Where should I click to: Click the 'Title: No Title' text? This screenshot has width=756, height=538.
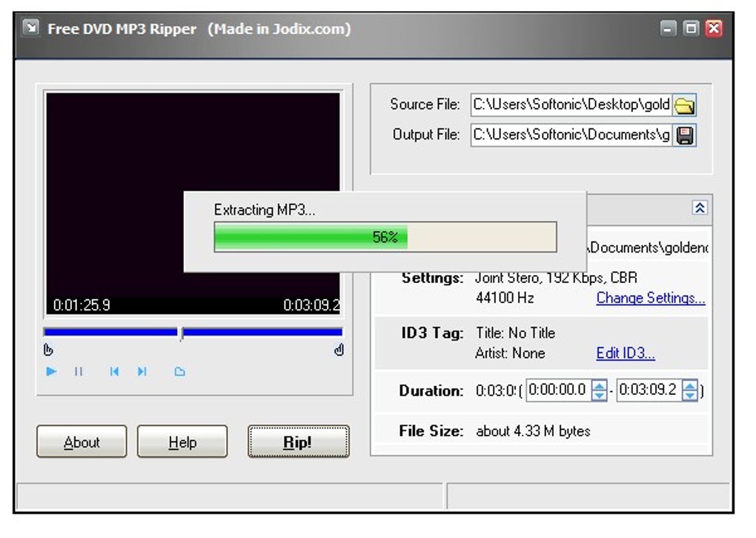point(515,333)
